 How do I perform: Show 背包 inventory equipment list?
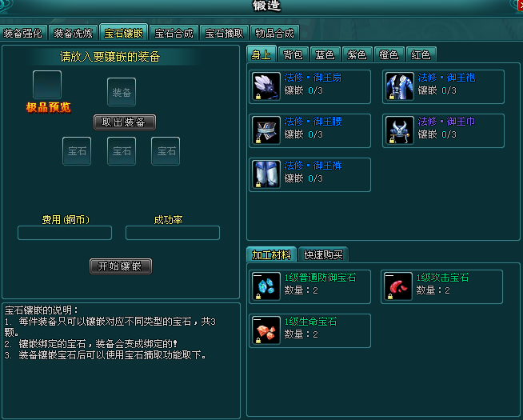(293, 54)
